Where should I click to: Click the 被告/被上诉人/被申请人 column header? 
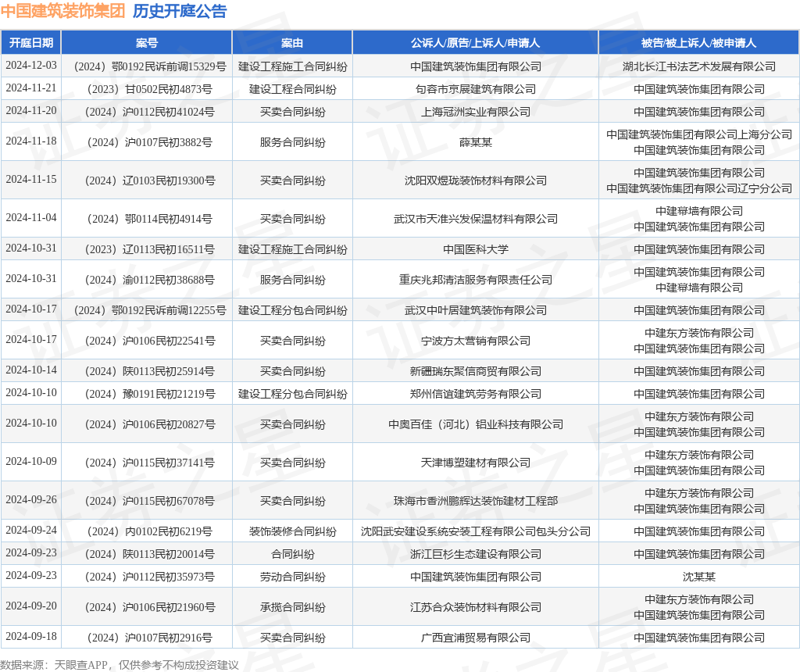[699, 43]
